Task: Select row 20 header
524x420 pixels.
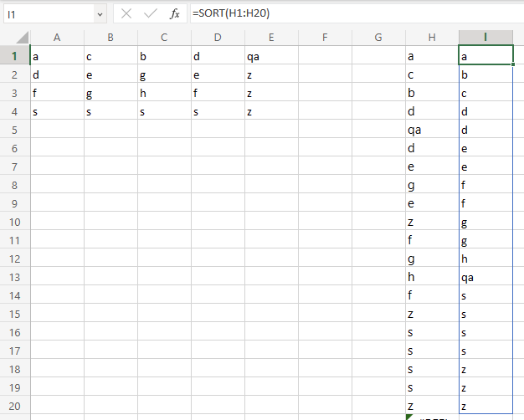Action: 14,406
